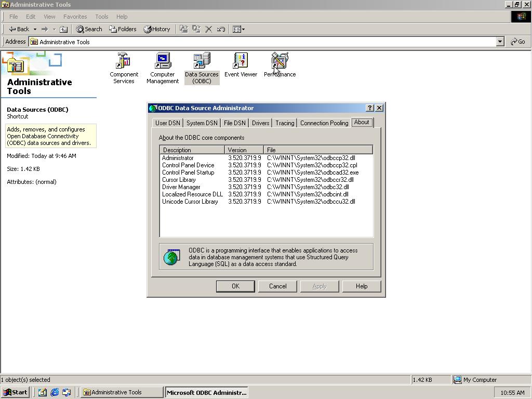Click the Back toolbar button

click(x=19, y=29)
